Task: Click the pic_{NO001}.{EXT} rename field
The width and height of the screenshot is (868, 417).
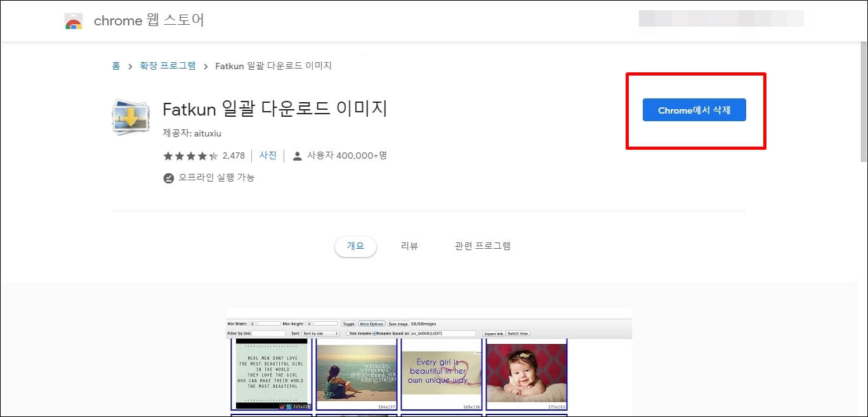Action: (x=443, y=333)
